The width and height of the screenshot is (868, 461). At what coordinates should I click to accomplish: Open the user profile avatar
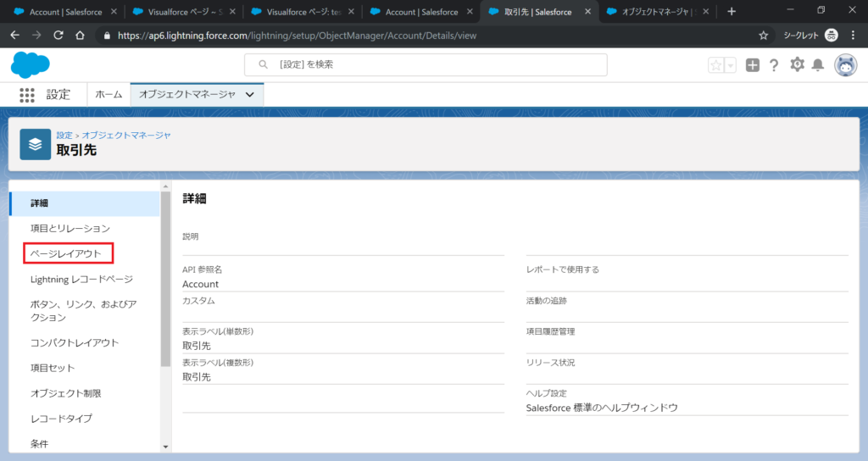coord(845,65)
